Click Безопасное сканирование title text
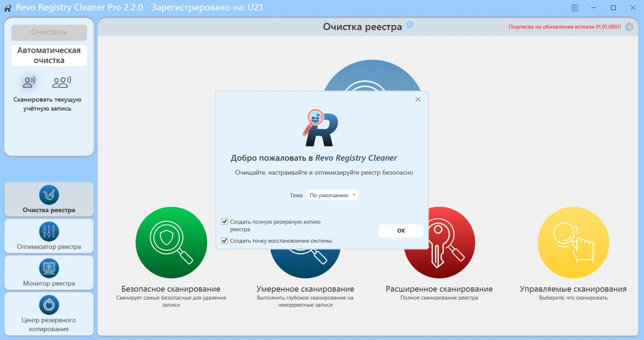This screenshot has height=340, width=644. (x=171, y=289)
